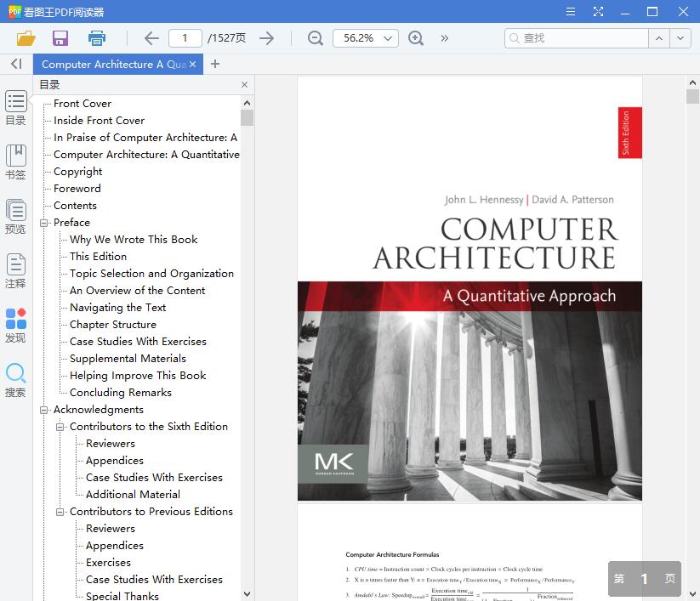Open the 注释 annotations sidebar panel
This screenshot has height=601, width=700.
tap(15, 271)
